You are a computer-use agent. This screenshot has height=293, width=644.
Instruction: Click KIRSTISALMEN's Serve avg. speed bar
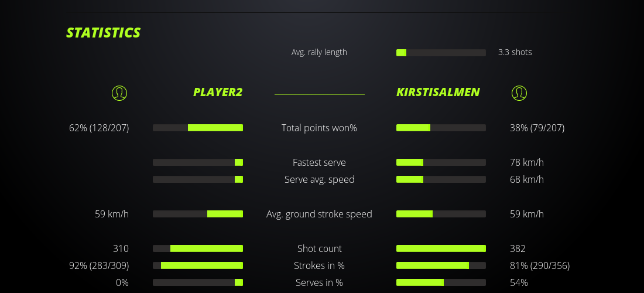[441, 179]
